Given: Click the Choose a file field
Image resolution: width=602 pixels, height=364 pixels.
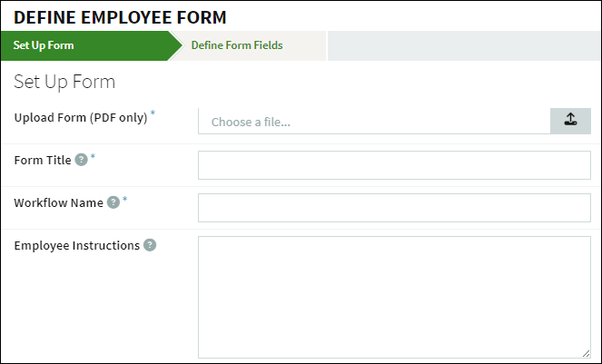Looking at the screenshot, I should pos(374,122).
